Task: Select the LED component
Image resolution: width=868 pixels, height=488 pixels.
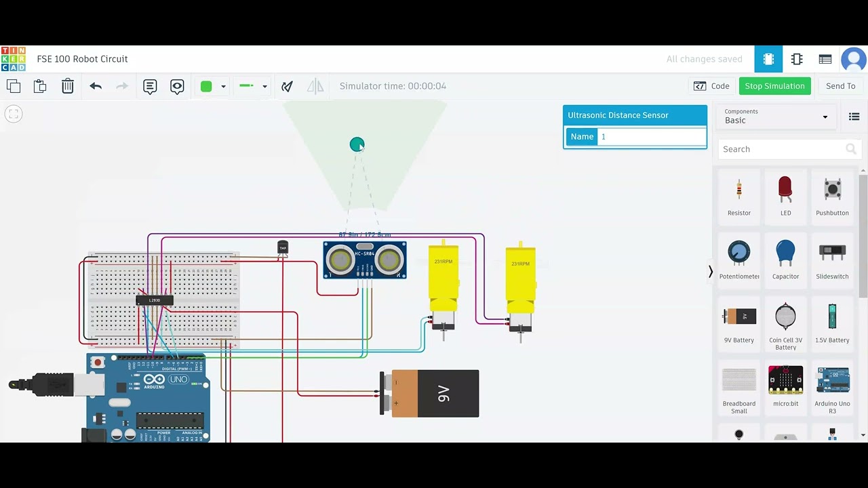Action: click(x=785, y=197)
